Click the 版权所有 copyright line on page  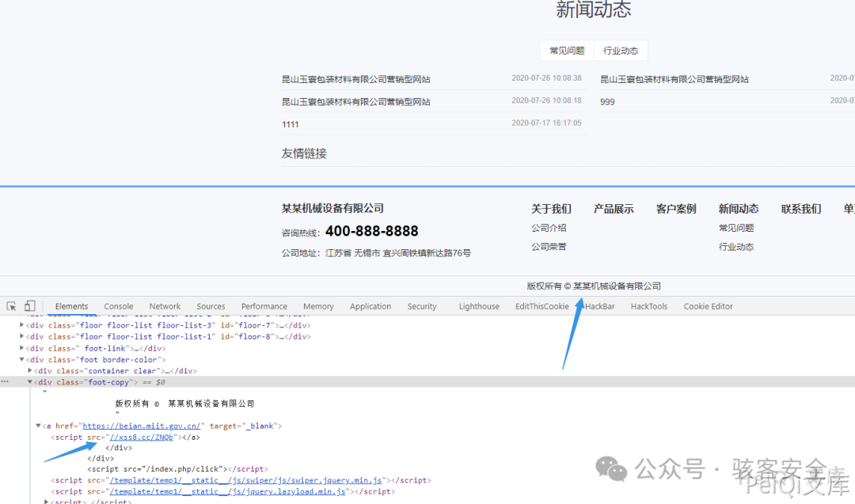[x=594, y=286]
